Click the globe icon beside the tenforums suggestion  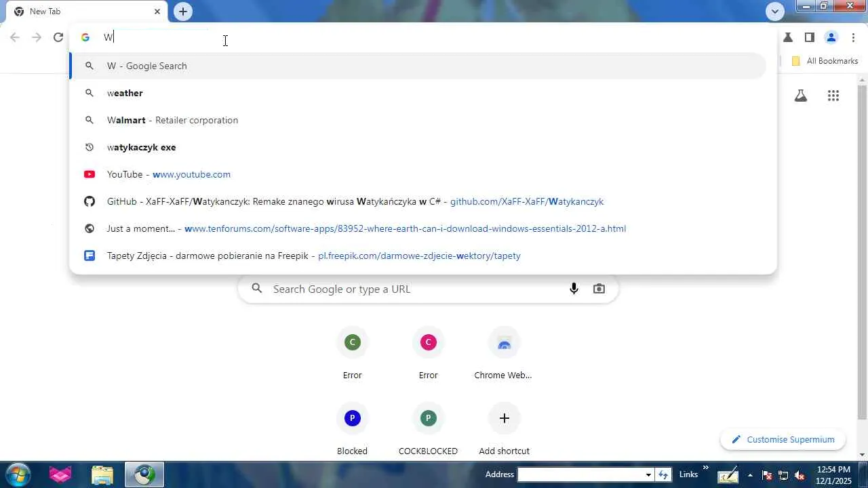point(89,228)
